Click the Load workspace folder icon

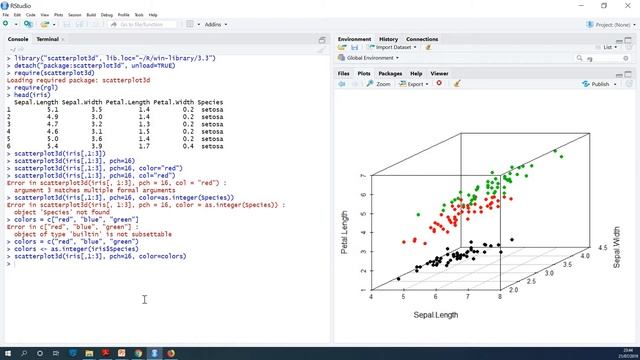pyautogui.click(x=342, y=47)
